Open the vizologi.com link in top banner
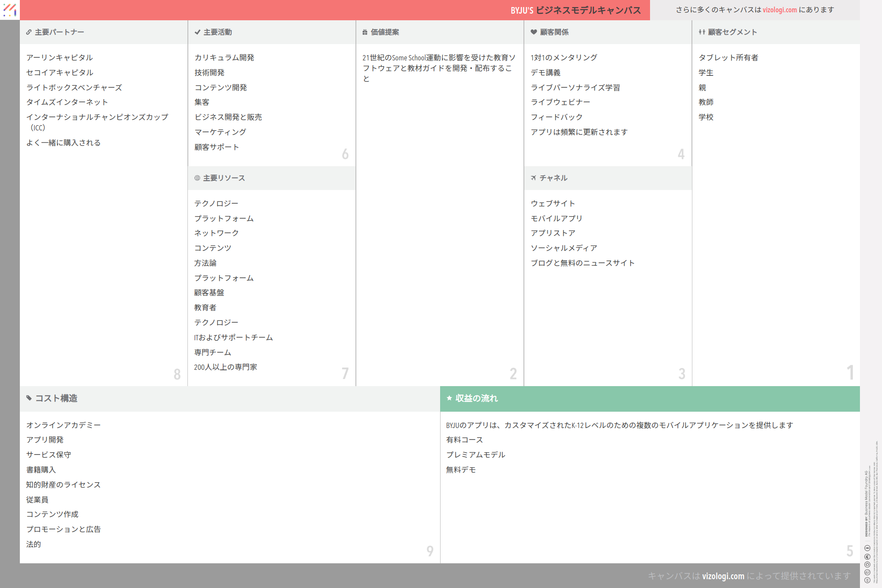Image resolution: width=882 pixels, height=588 pixels. [x=779, y=10]
